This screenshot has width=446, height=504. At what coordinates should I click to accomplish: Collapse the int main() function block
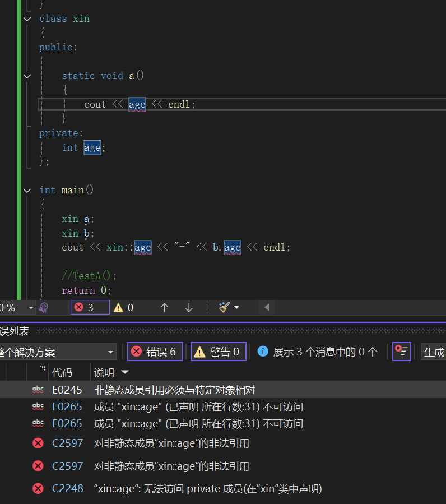(27, 191)
